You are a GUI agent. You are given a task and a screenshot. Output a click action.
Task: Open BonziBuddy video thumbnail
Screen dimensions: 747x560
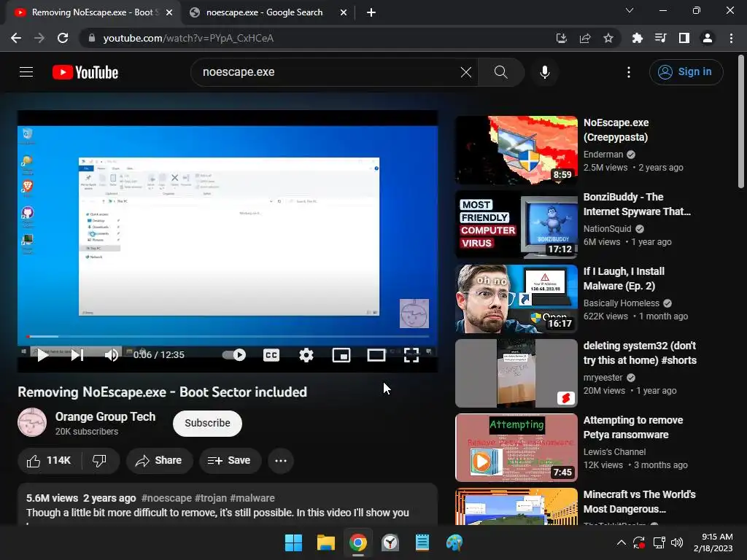click(516, 225)
